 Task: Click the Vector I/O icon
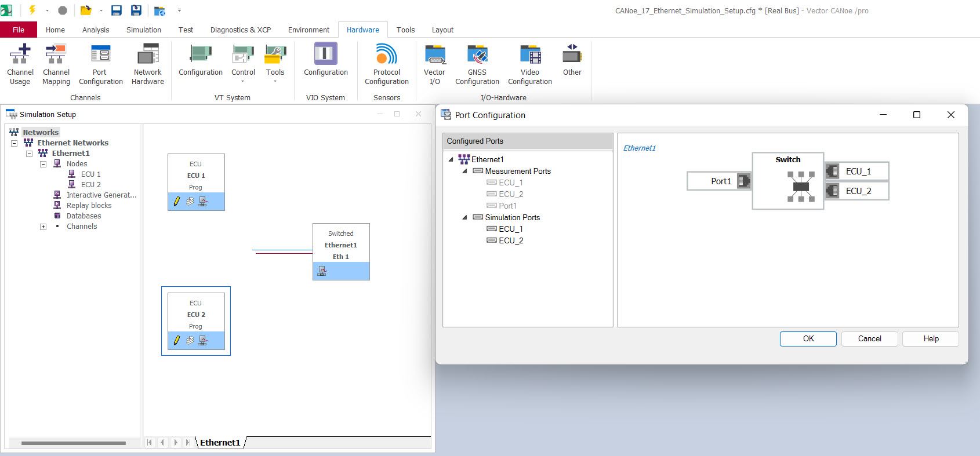click(434, 64)
